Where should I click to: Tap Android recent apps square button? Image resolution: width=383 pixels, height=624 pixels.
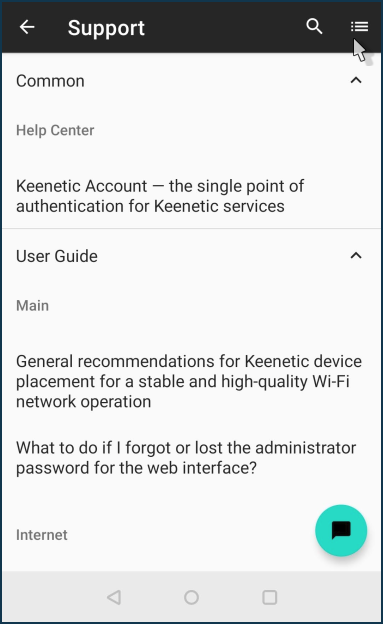pos(270,597)
